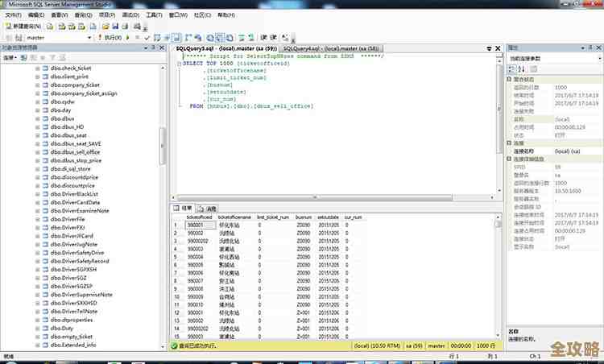
Task: Expand the dbo.DriverBlackList table node
Action: (36, 193)
